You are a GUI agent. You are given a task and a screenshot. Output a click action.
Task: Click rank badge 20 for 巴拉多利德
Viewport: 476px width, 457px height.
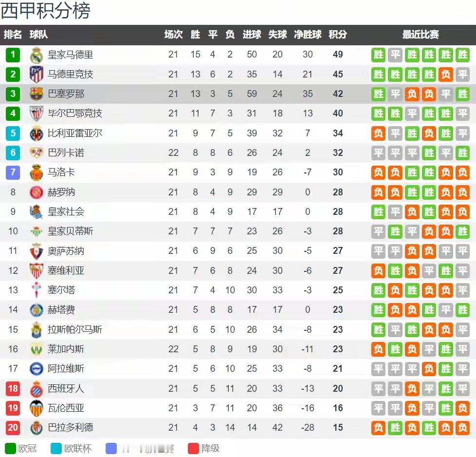point(13,428)
